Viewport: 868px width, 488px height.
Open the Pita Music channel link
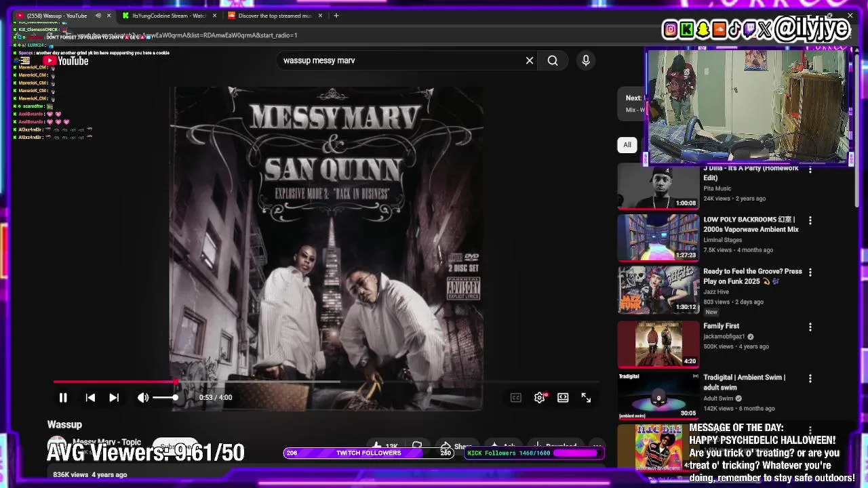[717, 188]
